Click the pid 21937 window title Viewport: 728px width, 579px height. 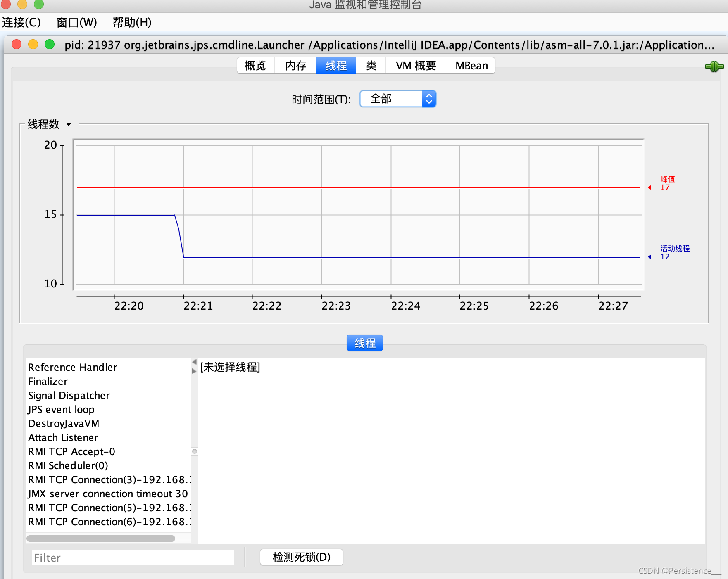(390, 45)
